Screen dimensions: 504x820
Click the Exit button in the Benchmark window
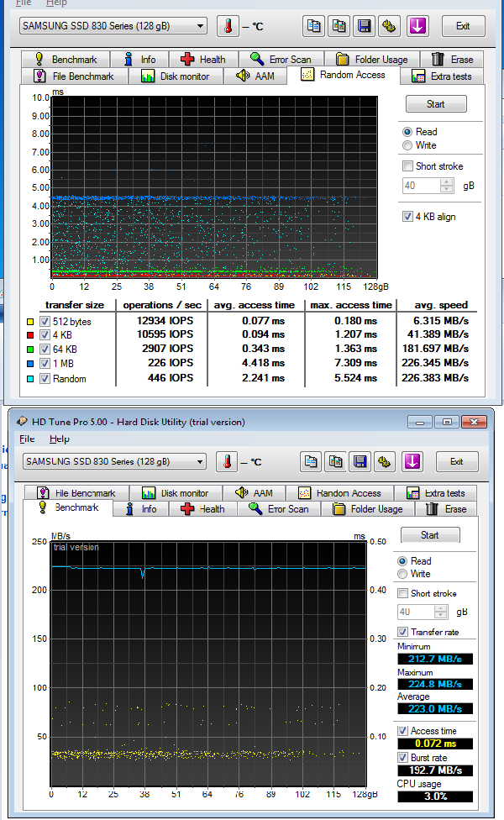point(456,461)
